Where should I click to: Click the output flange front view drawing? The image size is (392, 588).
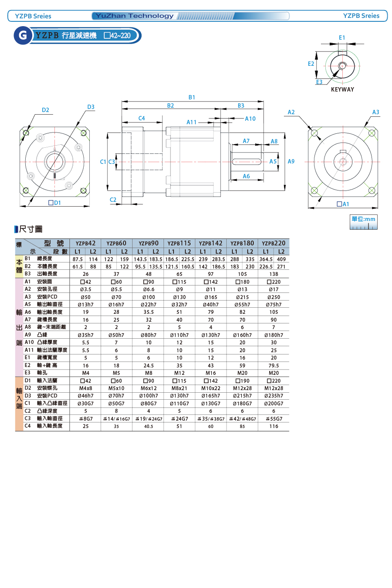tap(342, 162)
